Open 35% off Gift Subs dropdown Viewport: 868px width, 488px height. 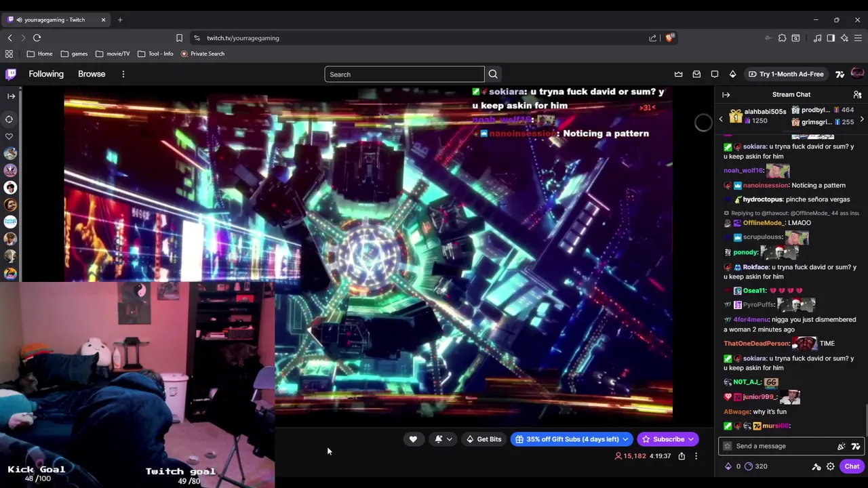tap(572, 439)
